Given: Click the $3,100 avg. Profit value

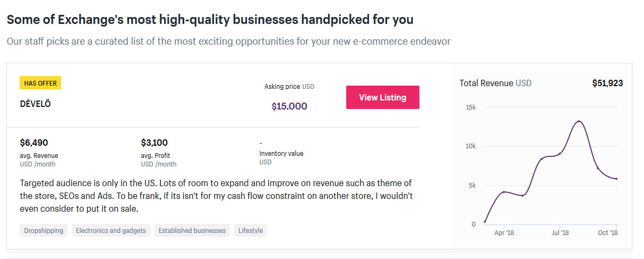Looking at the screenshot, I should coord(154,143).
